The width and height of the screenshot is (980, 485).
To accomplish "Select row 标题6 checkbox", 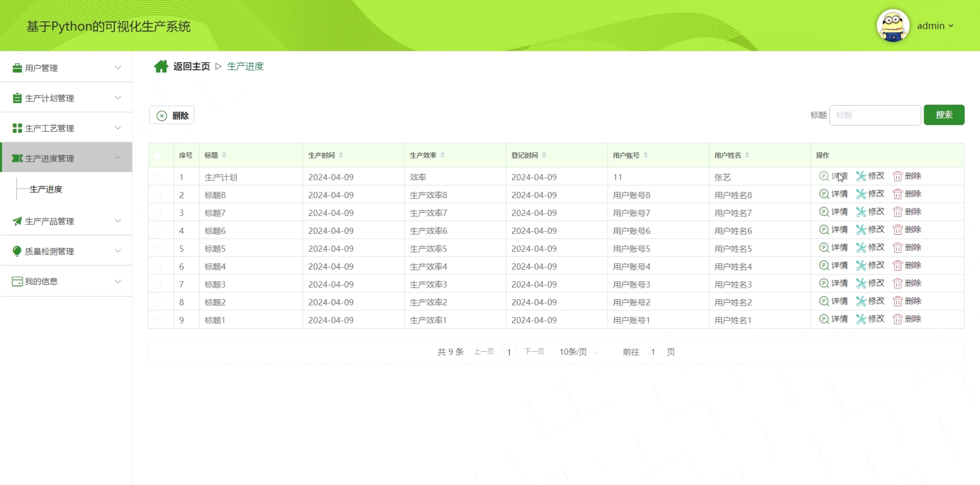I will coord(157,231).
